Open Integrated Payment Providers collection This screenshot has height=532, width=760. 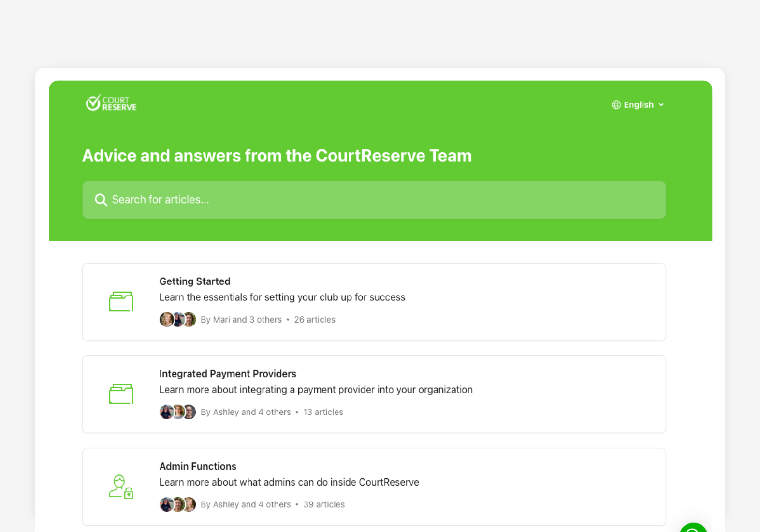coord(228,374)
